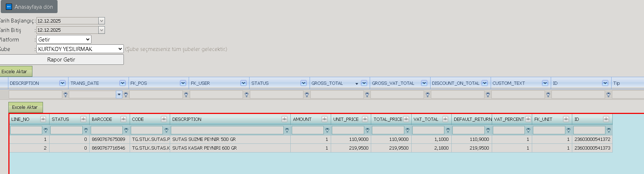Image resolution: width=644 pixels, height=174 pixels.
Task: Click UNIT_PRICE column menu icon
Action: (365, 119)
